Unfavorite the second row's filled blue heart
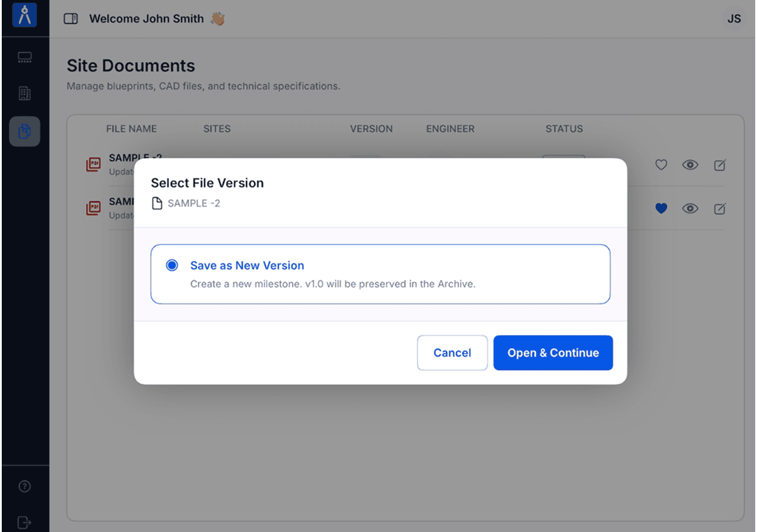 click(x=661, y=208)
